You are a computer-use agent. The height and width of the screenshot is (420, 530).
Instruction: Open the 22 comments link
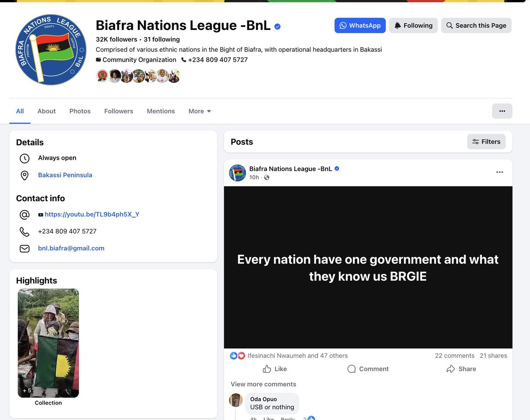pyautogui.click(x=454, y=356)
